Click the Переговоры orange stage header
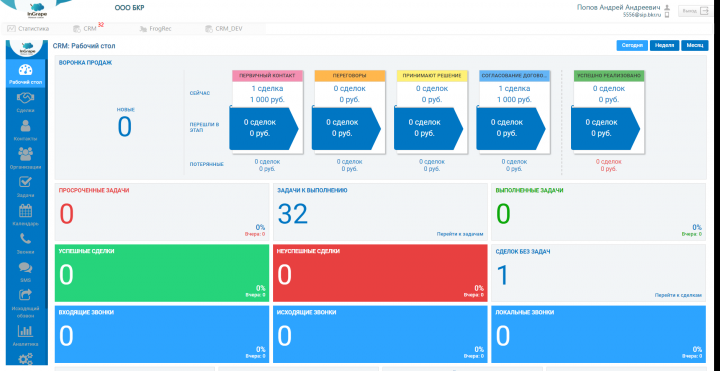 point(349,76)
